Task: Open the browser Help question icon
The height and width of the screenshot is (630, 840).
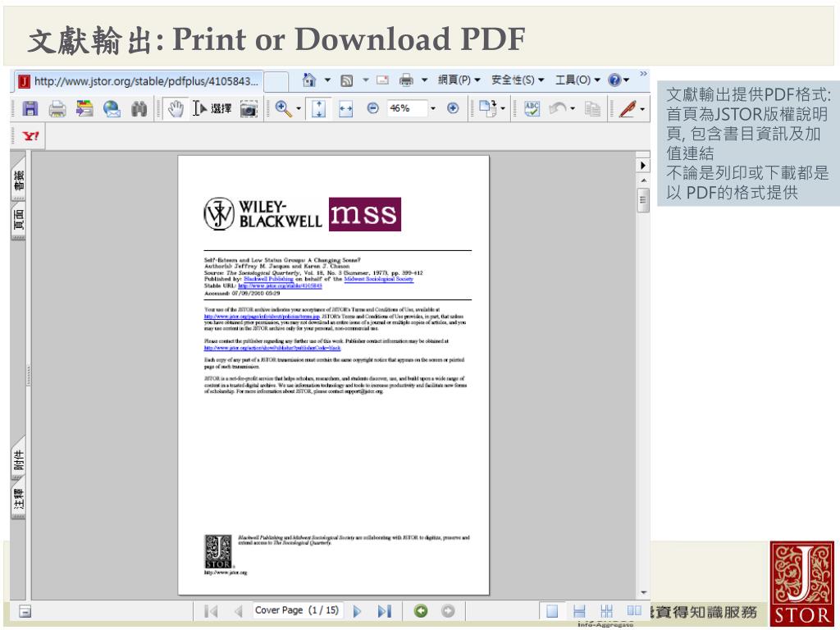Action: click(614, 80)
